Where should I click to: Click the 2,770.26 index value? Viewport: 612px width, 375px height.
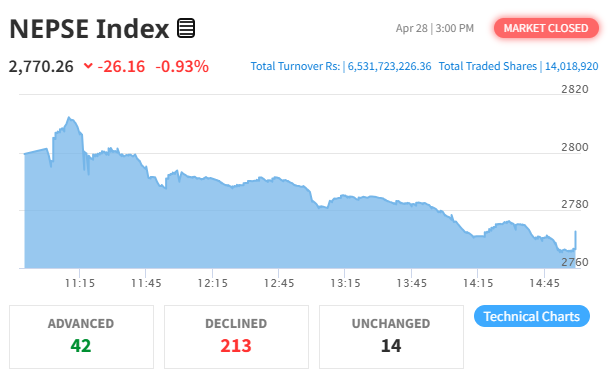[x=41, y=66]
